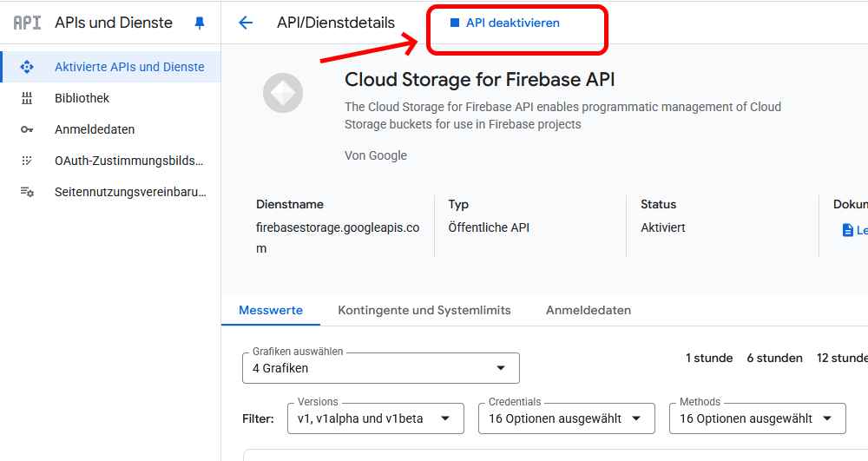Click the documentation file icon

848,230
